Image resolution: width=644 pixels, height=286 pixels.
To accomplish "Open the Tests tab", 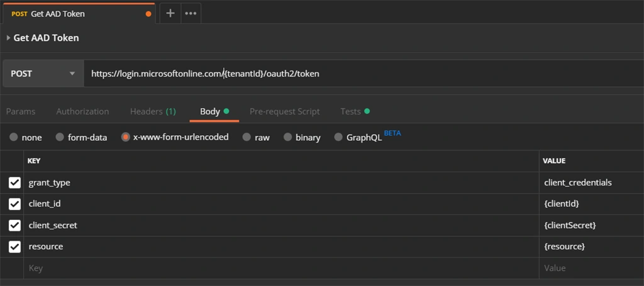I will point(355,112).
